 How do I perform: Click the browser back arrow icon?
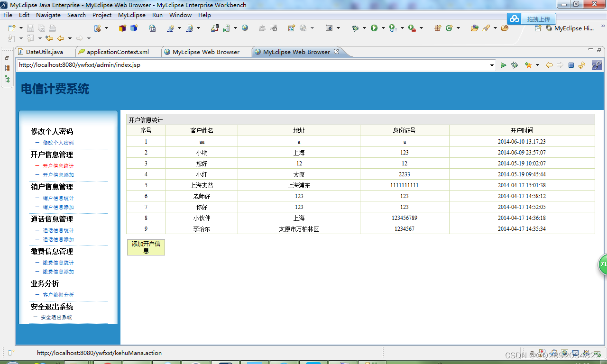click(x=549, y=65)
